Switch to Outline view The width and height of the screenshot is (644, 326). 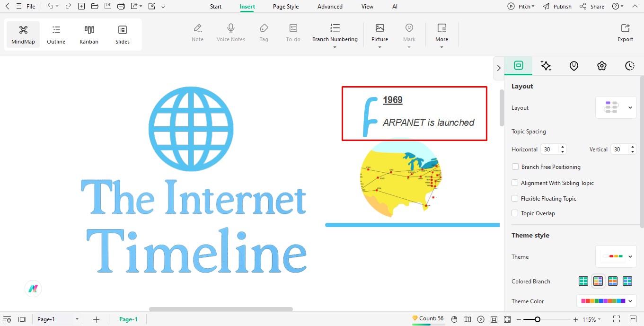pyautogui.click(x=56, y=35)
